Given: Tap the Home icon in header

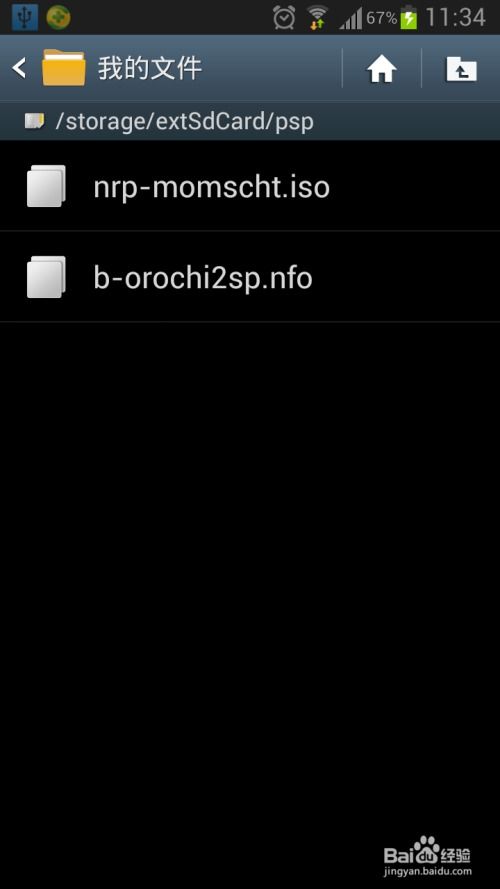Looking at the screenshot, I should coord(382,69).
